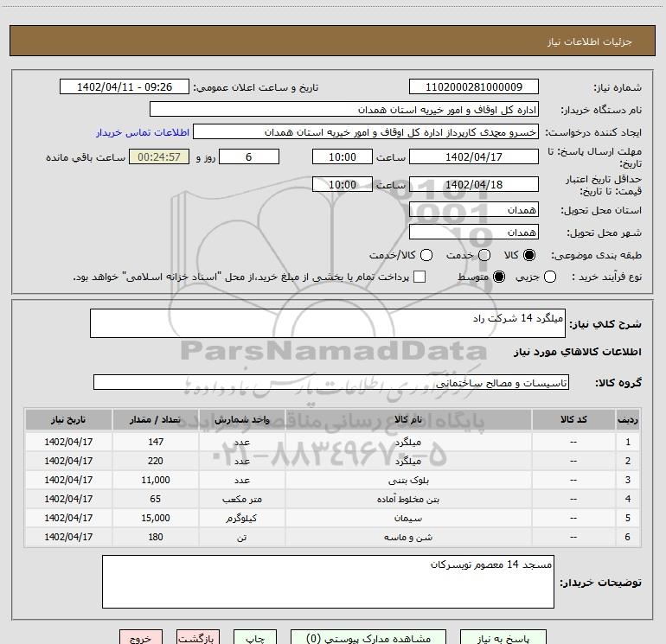Click the چاپ print button
666x644 pixels.
pyautogui.click(x=255, y=637)
